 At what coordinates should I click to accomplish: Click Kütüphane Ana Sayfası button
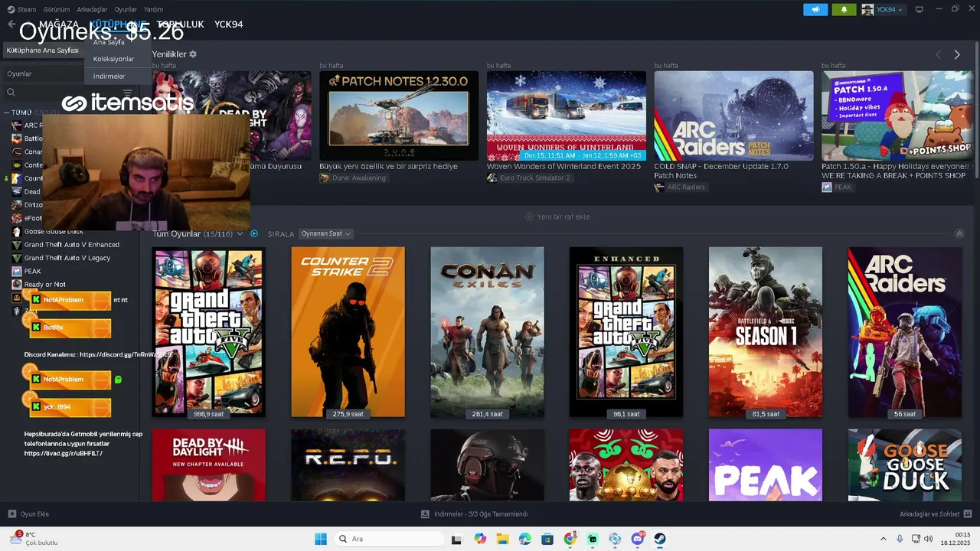43,50
